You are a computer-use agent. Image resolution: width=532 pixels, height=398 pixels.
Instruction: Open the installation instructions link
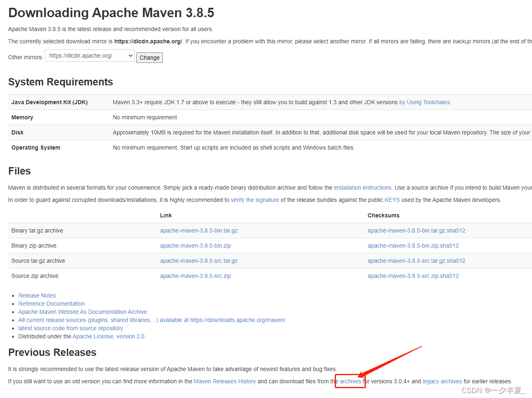tap(363, 188)
